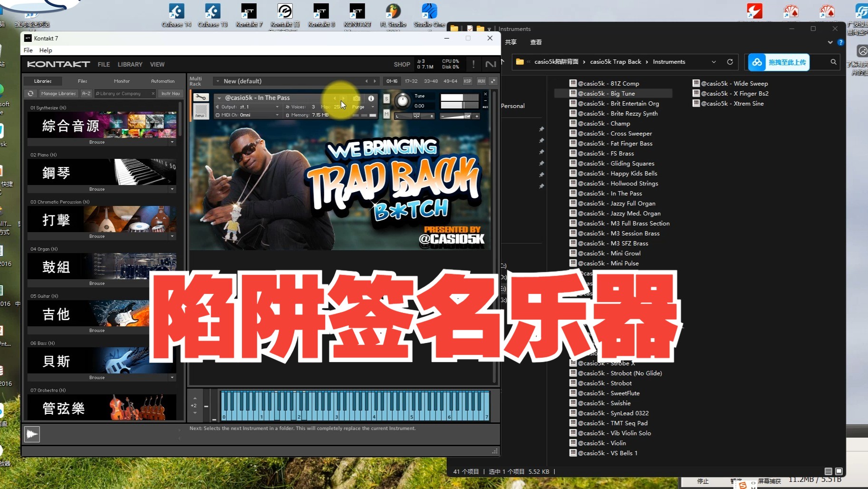
Task: Open snapshot view via camera icon
Action: pyautogui.click(x=357, y=98)
